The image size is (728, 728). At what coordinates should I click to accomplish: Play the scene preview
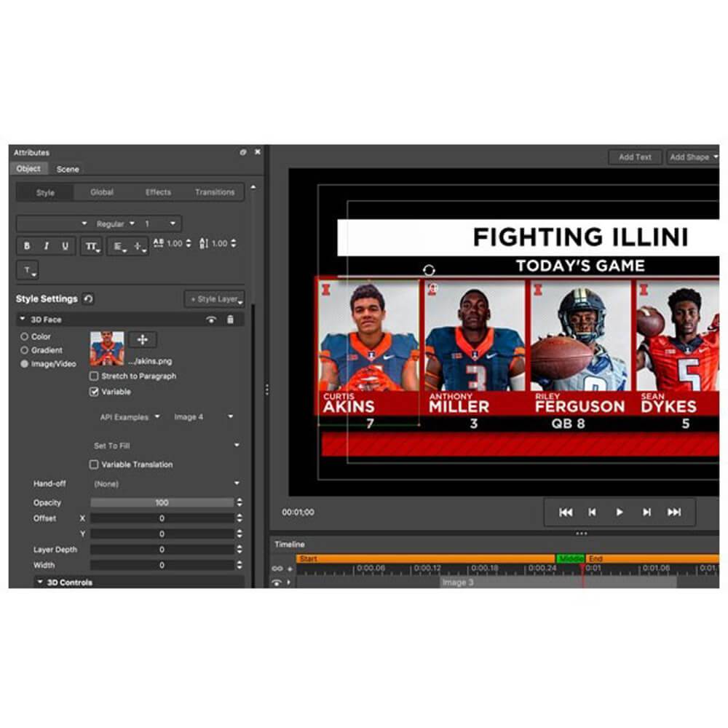620,512
